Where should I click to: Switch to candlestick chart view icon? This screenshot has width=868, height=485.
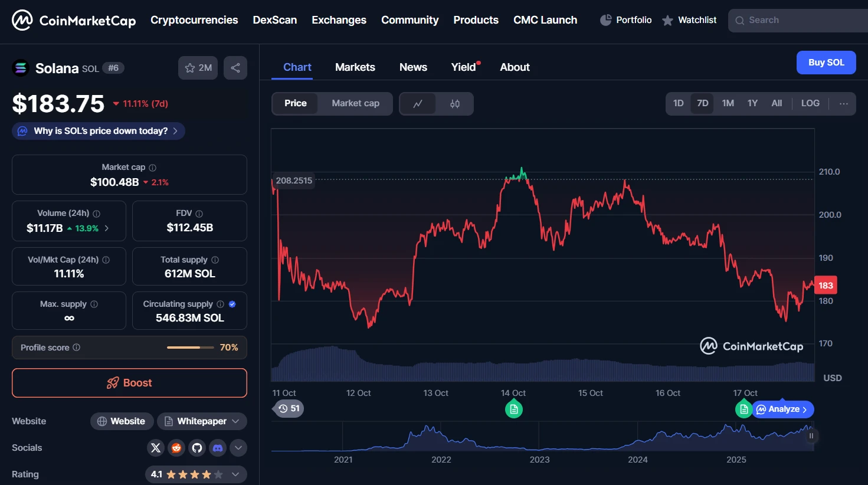click(x=454, y=104)
